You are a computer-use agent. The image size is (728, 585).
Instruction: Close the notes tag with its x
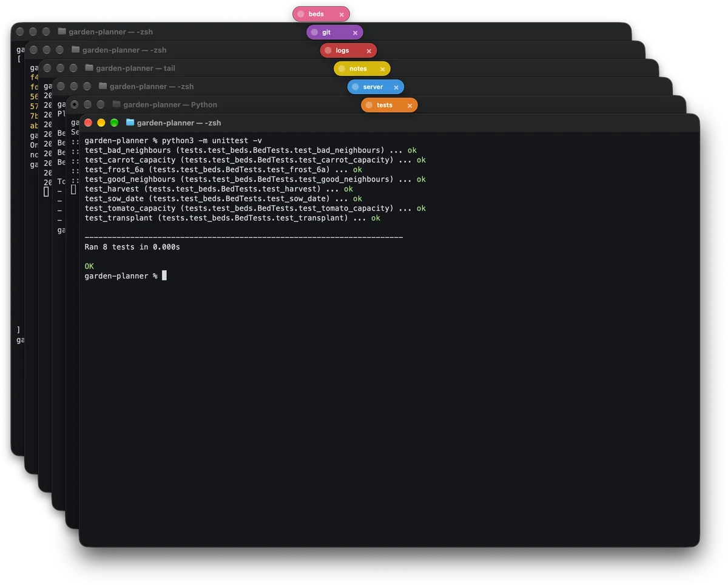(x=382, y=69)
